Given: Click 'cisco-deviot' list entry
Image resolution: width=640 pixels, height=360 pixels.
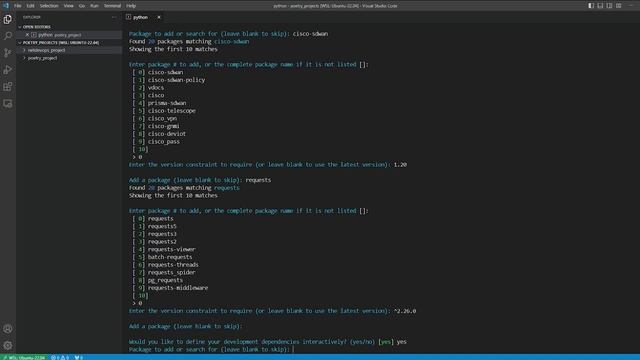Looking at the screenshot, I should [167, 134].
